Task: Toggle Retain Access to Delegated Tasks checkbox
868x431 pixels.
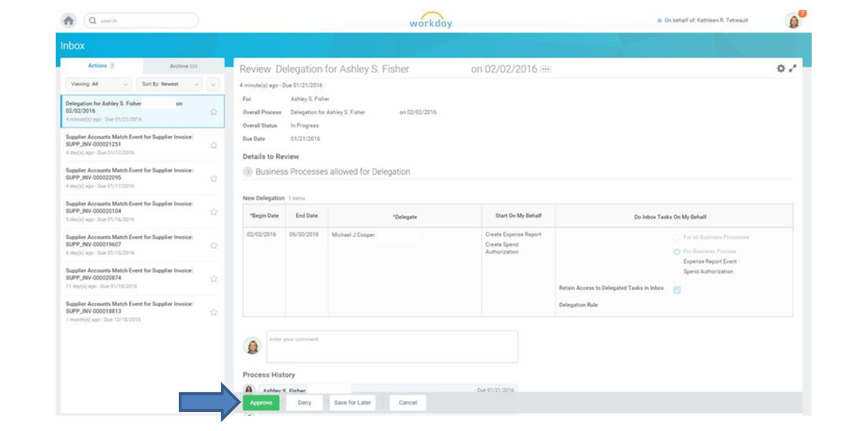Action: click(677, 290)
